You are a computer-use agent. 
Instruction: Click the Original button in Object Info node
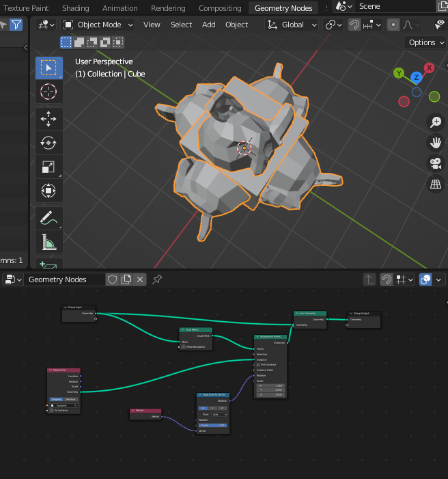pyautogui.click(x=57, y=400)
